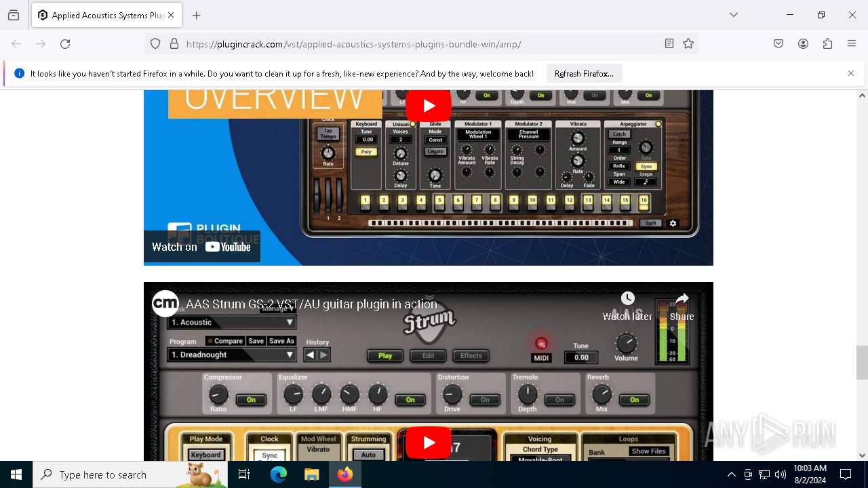The image size is (868, 488).
Task: Toggle reader view
Action: [669, 44]
